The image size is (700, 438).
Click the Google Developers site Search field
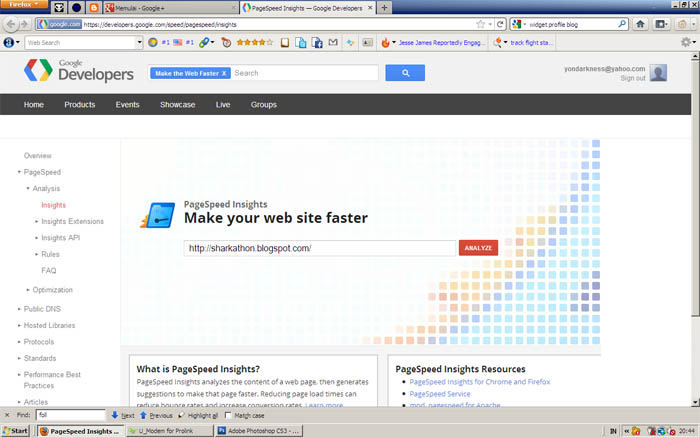306,73
